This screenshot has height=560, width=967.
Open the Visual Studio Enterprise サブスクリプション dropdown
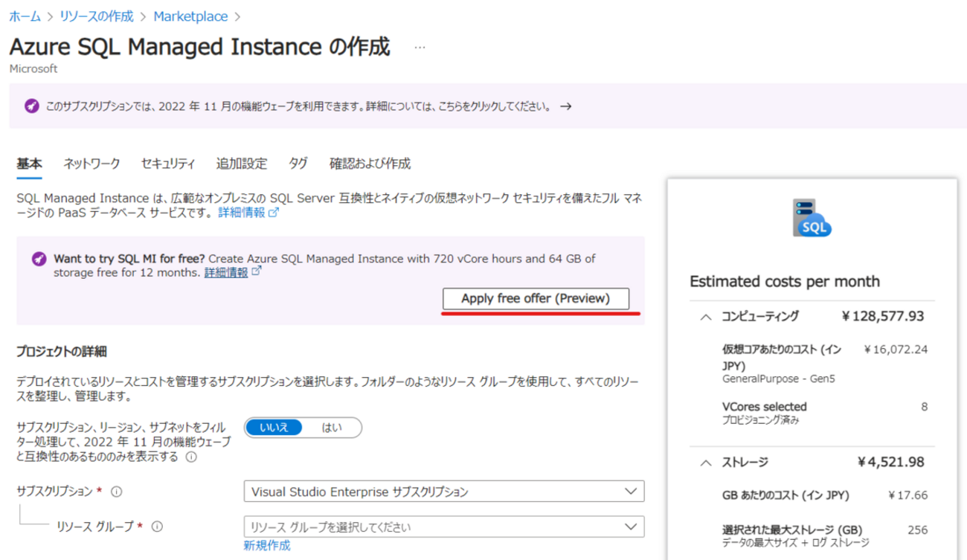point(444,492)
